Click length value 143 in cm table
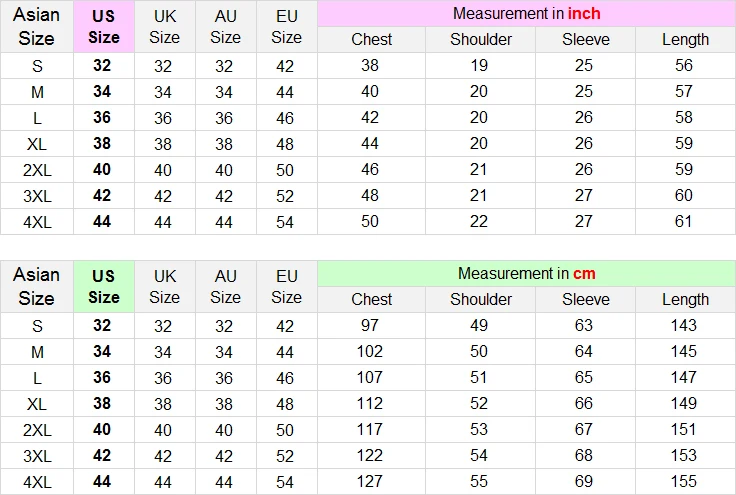 683,325
